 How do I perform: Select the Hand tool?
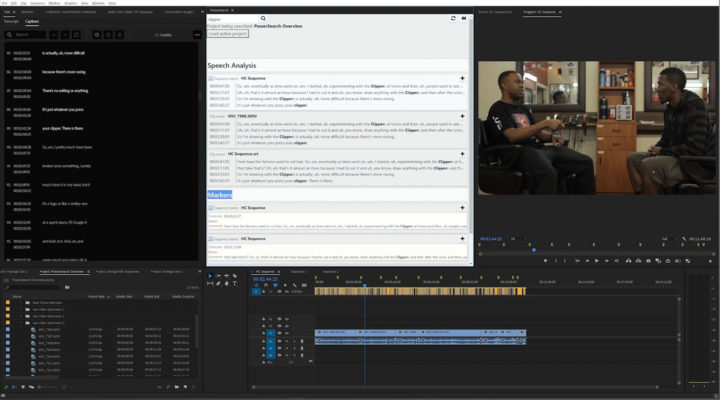(x=226, y=284)
